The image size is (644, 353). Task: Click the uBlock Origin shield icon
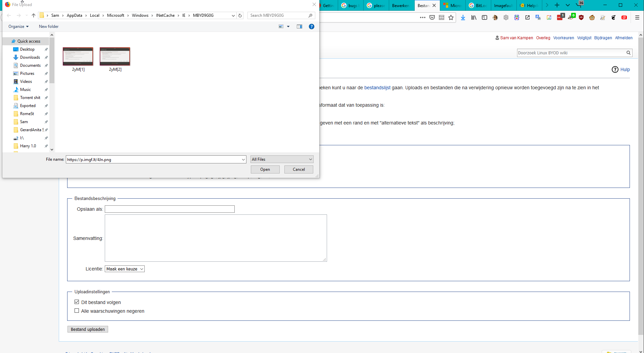click(x=581, y=17)
